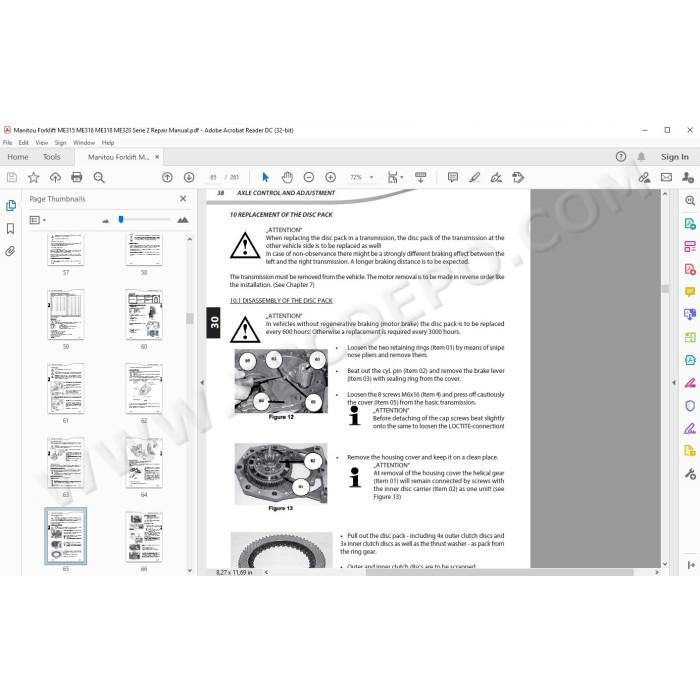Open Page Thumbnails pane icon

click(x=11, y=205)
